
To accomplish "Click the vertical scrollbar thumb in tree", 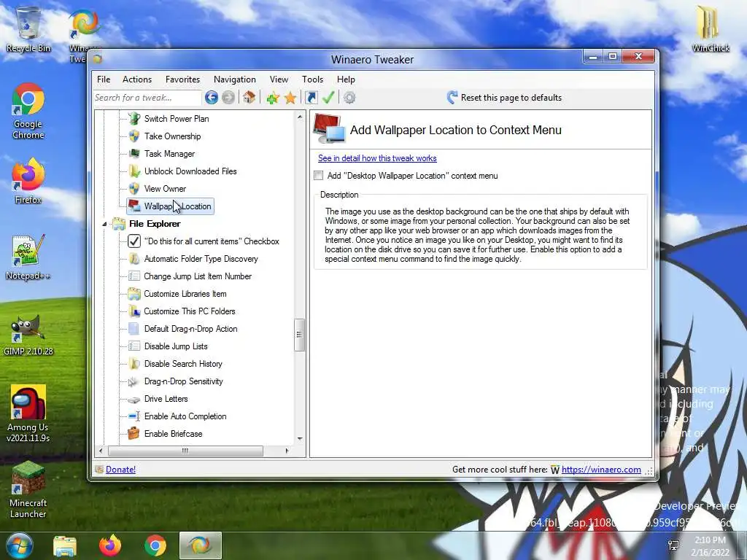I will coord(300,335).
